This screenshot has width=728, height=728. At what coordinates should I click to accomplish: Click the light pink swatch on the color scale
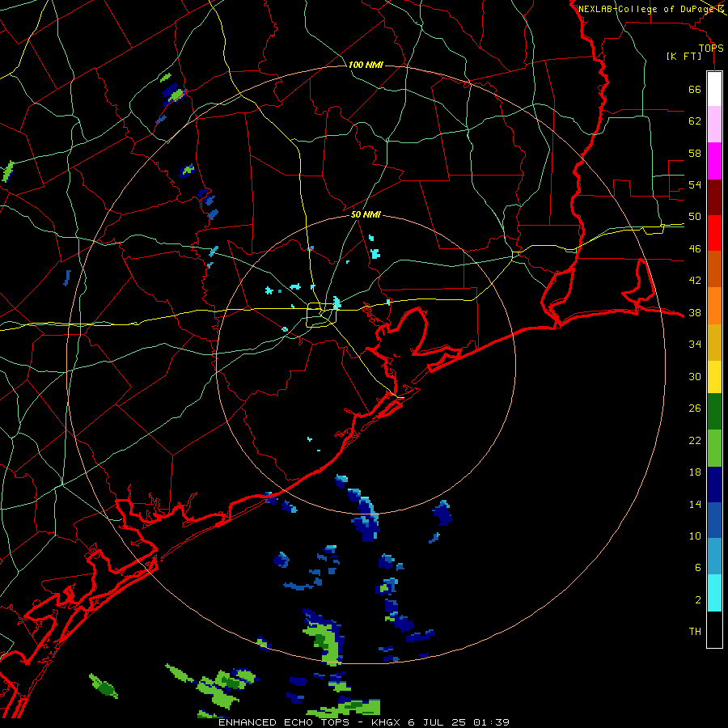714,124
